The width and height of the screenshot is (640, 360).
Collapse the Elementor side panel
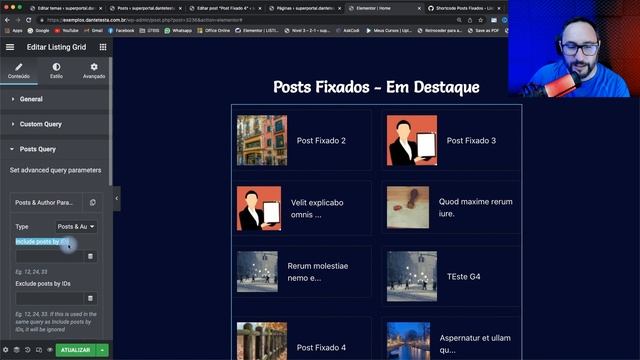116,198
